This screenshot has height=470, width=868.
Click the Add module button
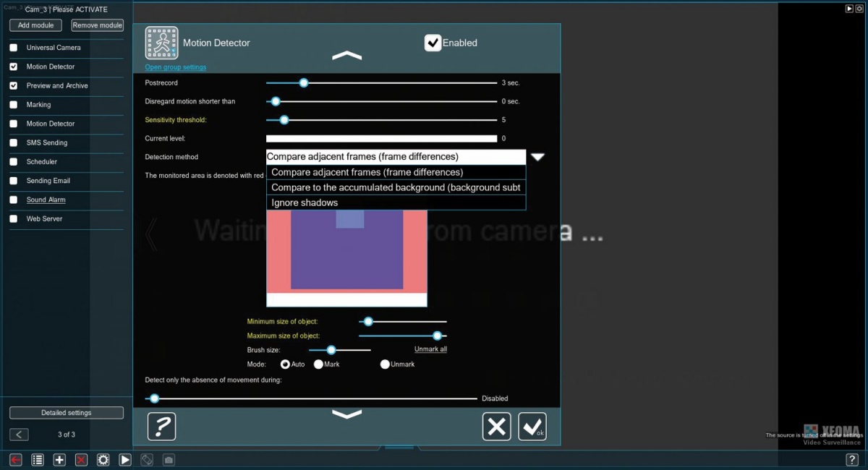(36, 25)
